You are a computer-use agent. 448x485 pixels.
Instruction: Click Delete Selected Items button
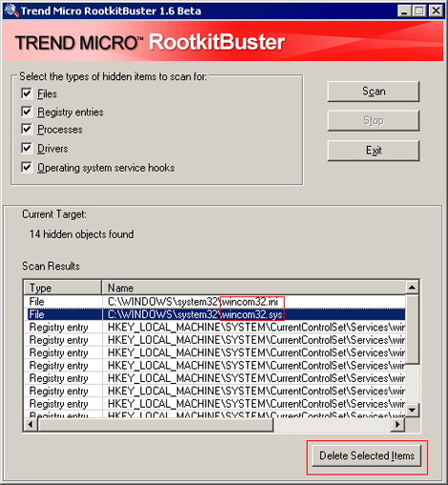[367, 455]
